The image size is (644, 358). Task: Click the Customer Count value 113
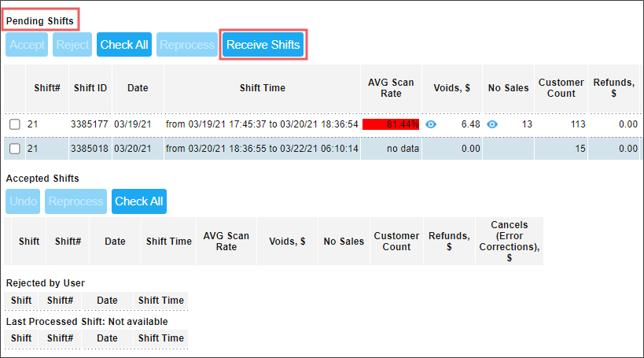point(566,124)
